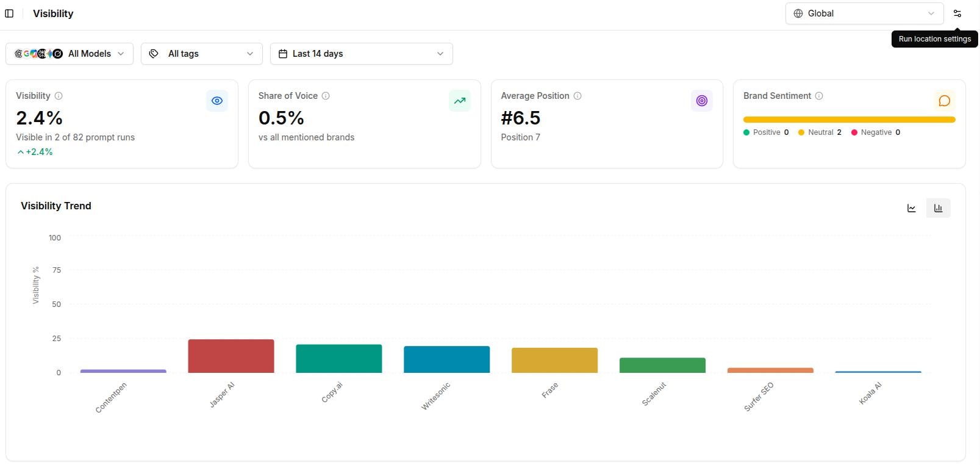The width and height of the screenshot is (980, 465).
Task: Open info tooltip next to Visibility title
Action: tap(59, 96)
